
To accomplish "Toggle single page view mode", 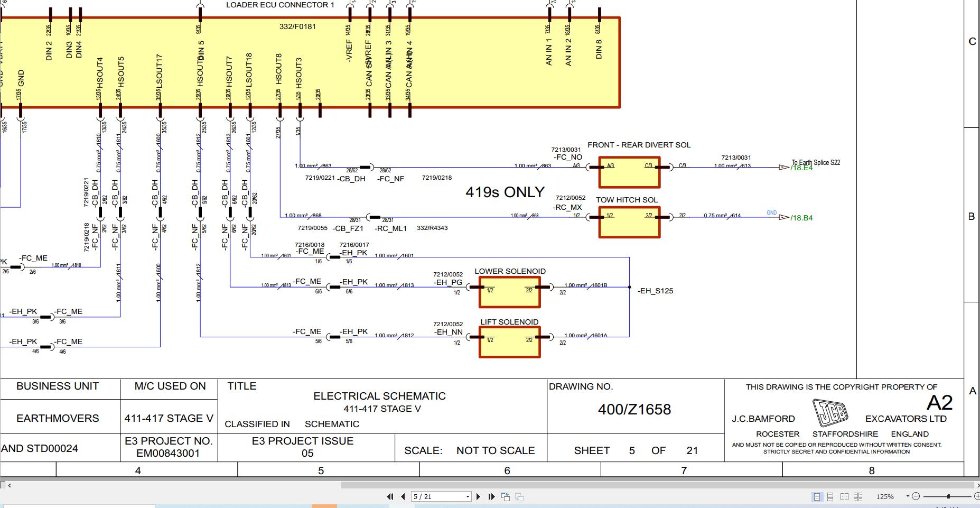I will click(816, 496).
